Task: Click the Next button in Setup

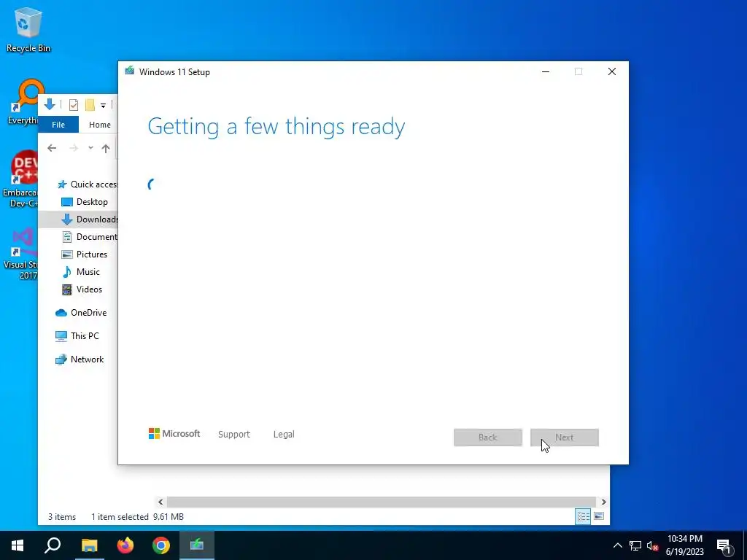Action: 565,437
